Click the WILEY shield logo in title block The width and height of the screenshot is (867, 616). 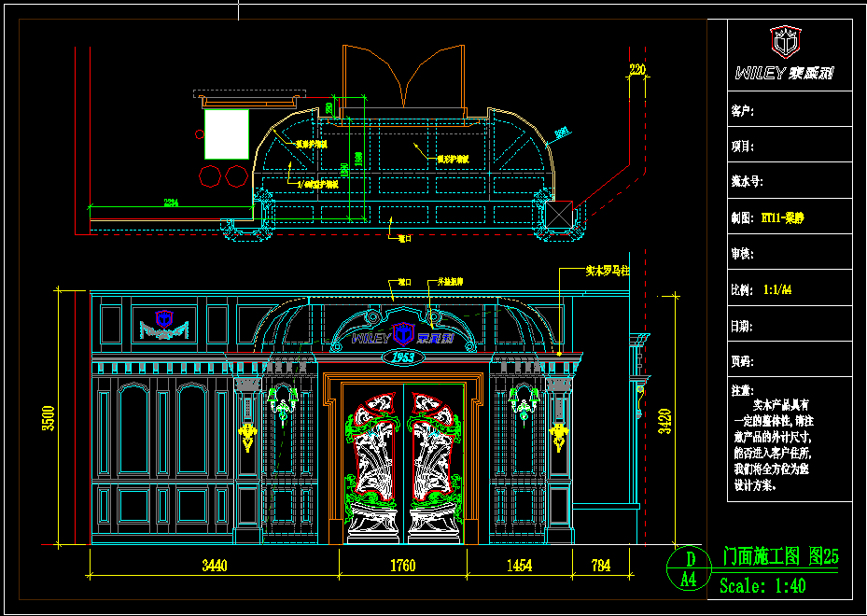786,42
